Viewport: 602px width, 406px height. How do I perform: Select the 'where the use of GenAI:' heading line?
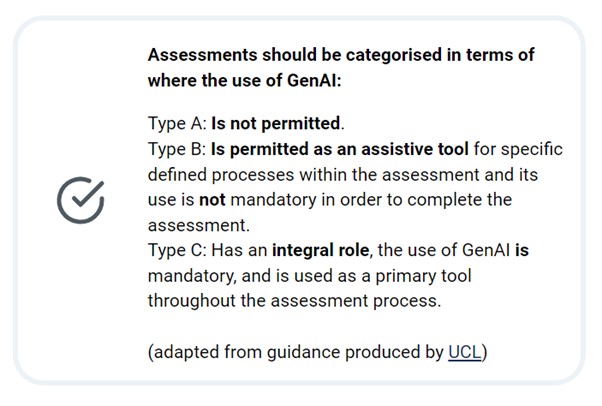point(244,81)
